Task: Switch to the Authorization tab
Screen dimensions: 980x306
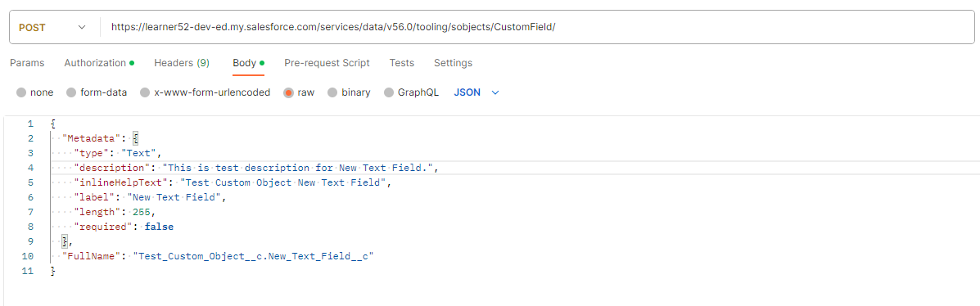Action: point(99,63)
